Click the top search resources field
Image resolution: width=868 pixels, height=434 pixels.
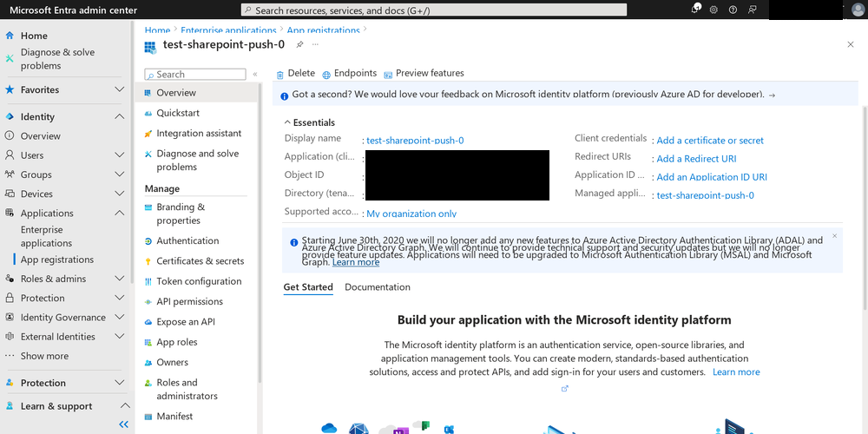click(x=434, y=10)
